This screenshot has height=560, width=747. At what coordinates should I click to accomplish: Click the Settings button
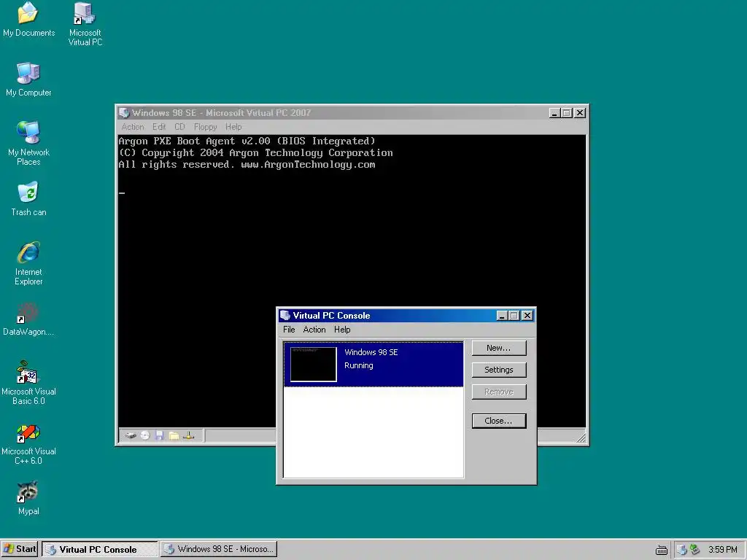point(499,370)
